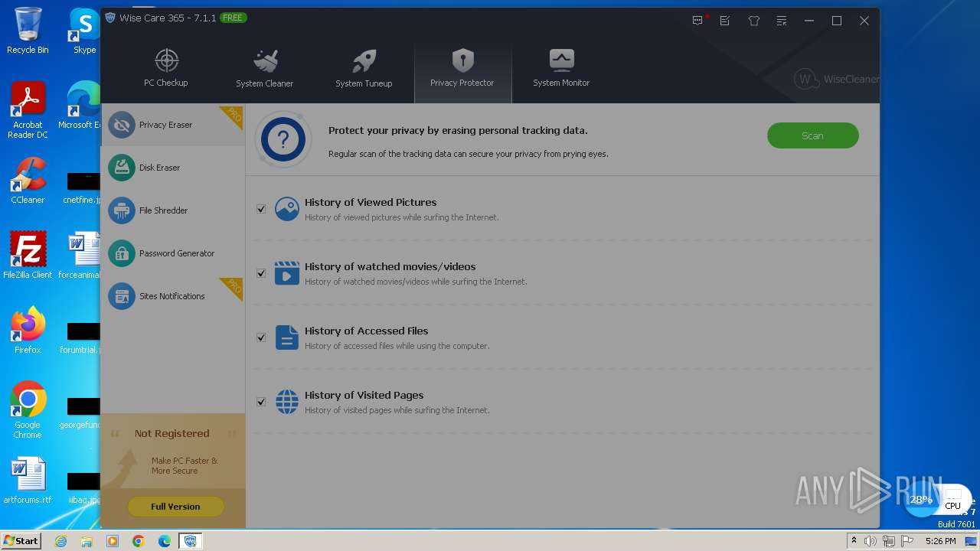Click the Visited Pages globe icon

coord(287,402)
